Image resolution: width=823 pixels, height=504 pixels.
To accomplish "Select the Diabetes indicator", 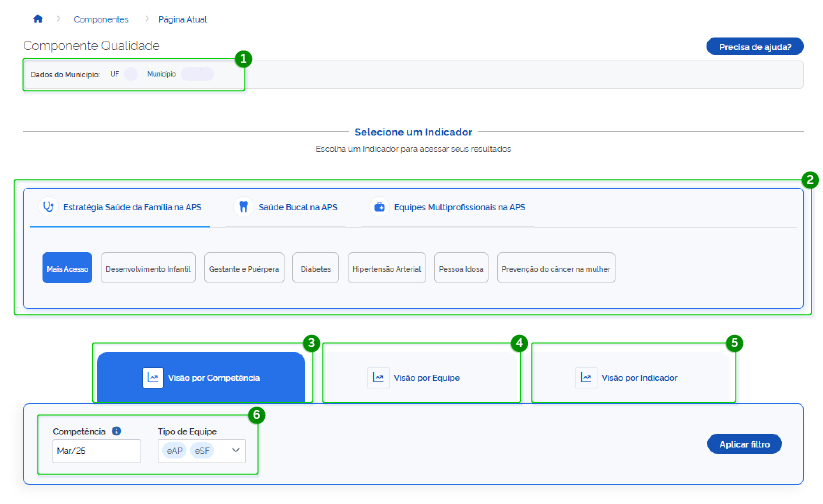I will pos(315,268).
